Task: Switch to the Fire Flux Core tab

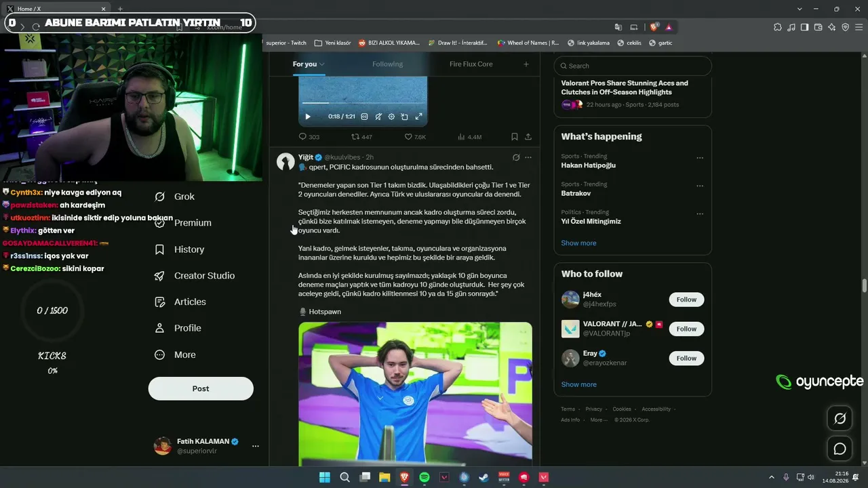Action: coord(471,64)
